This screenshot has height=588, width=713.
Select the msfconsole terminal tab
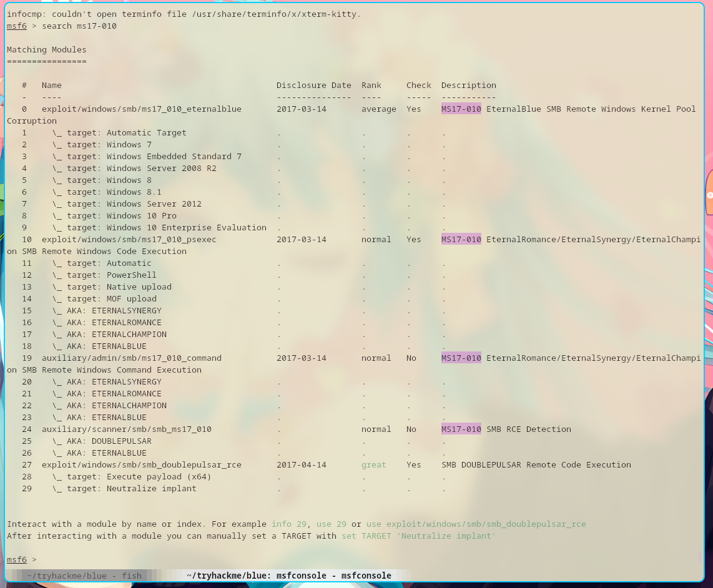(x=288, y=576)
